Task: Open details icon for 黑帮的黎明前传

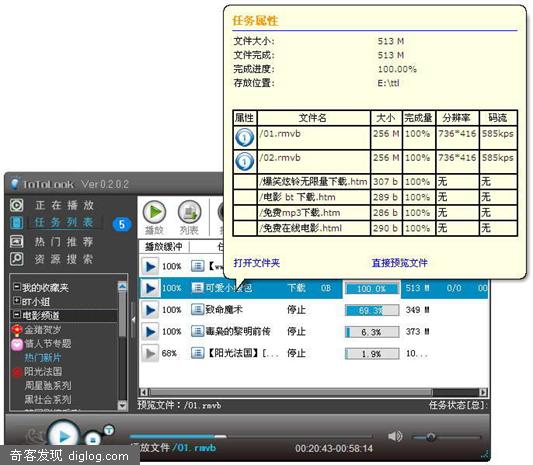Action: tap(197, 331)
